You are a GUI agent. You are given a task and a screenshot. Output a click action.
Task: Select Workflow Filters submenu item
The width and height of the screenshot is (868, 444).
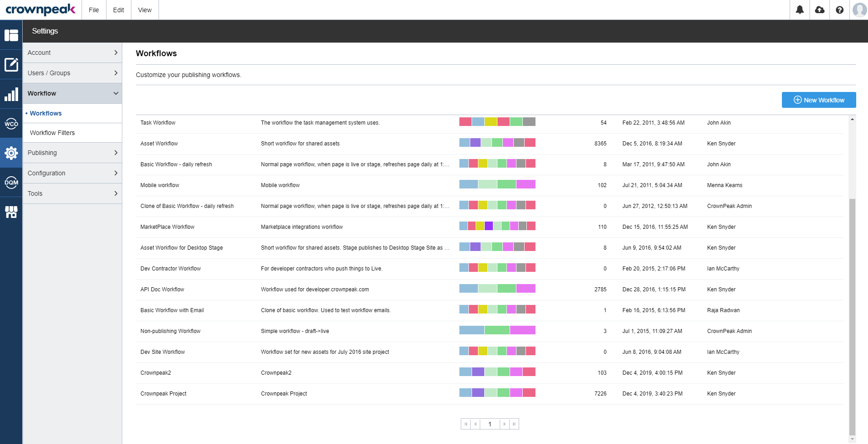[72, 133]
